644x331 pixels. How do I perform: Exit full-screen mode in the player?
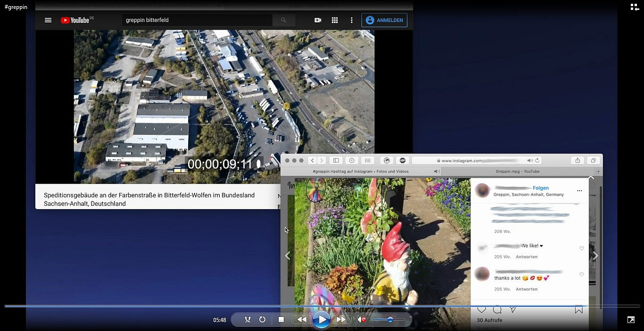[631, 320]
